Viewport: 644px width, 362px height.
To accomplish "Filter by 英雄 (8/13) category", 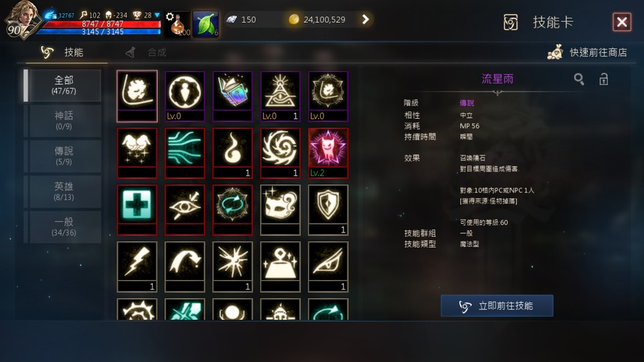I will [x=64, y=191].
